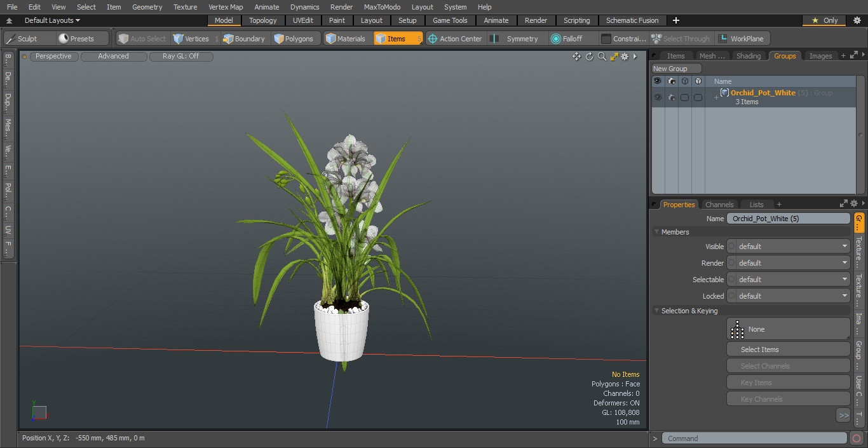Open the Constraints option
This screenshot has width=868, height=448.
tap(624, 39)
